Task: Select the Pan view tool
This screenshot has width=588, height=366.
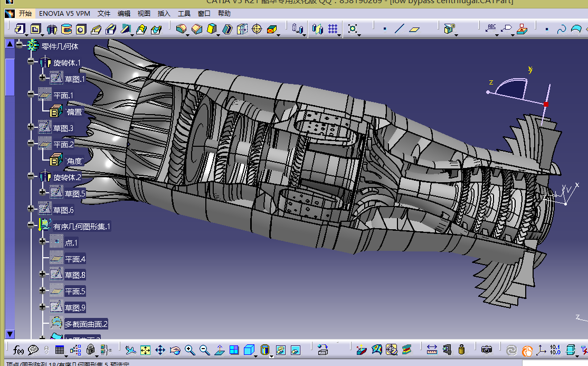Action: (160, 350)
